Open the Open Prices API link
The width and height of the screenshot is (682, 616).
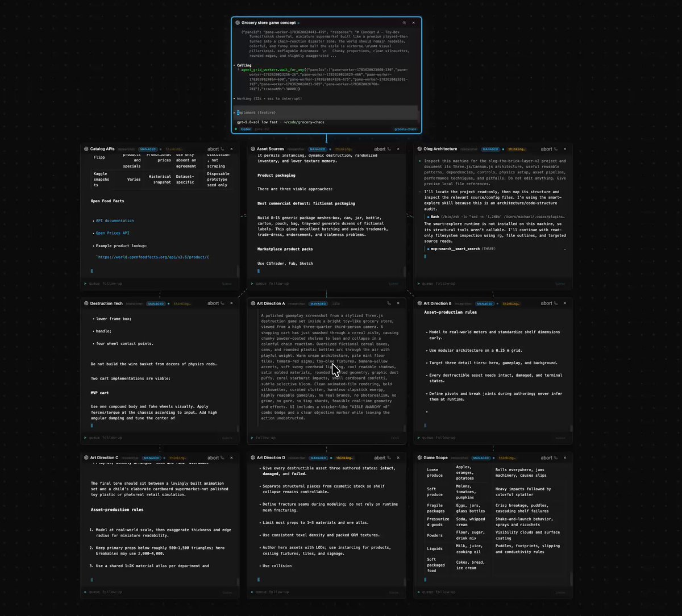(113, 233)
